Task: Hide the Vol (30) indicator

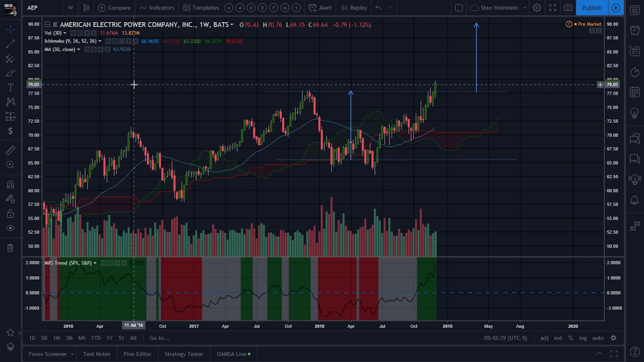Action: tap(73, 33)
